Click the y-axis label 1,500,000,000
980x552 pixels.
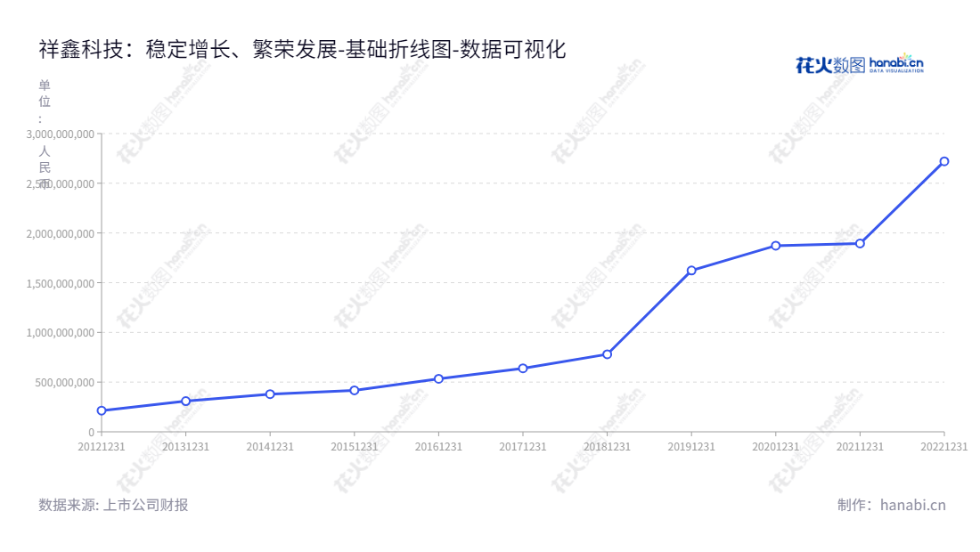60,283
